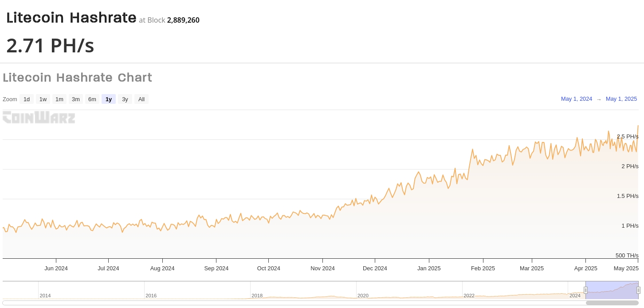Click the 2022 region in navigator

click(x=469, y=296)
